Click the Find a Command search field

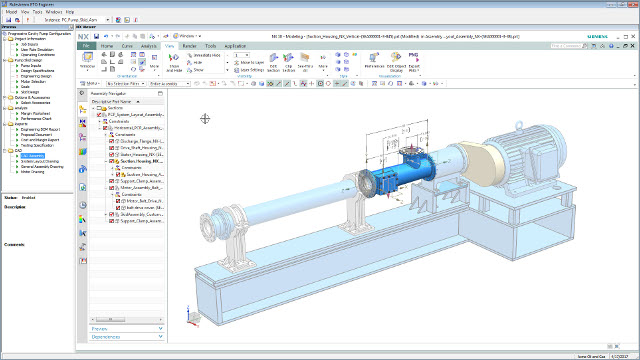(x=569, y=46)
